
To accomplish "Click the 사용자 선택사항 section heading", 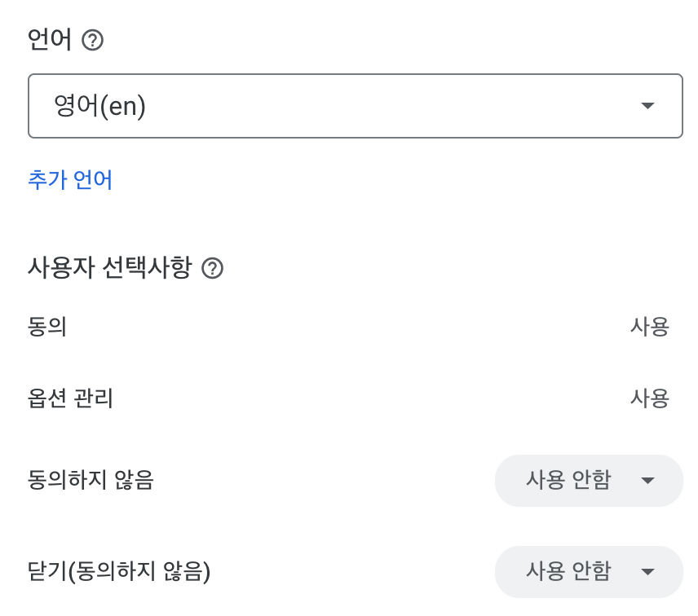I will [110, 267].
